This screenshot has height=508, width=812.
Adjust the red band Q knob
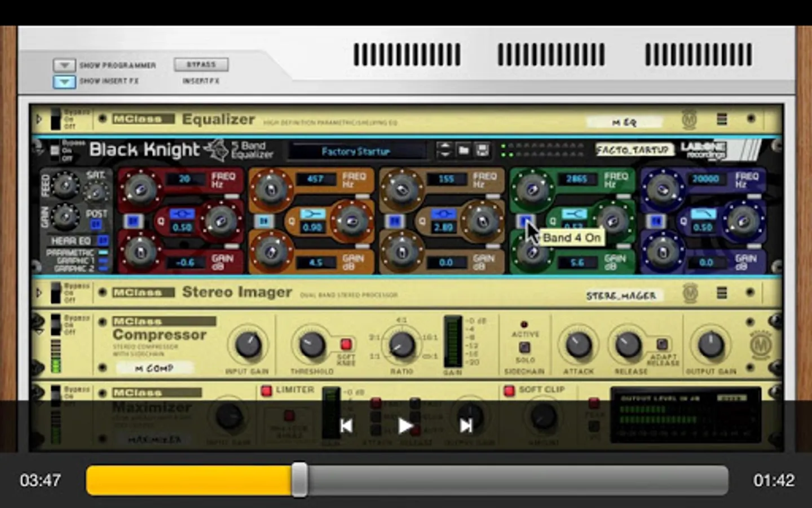[220, 221]
